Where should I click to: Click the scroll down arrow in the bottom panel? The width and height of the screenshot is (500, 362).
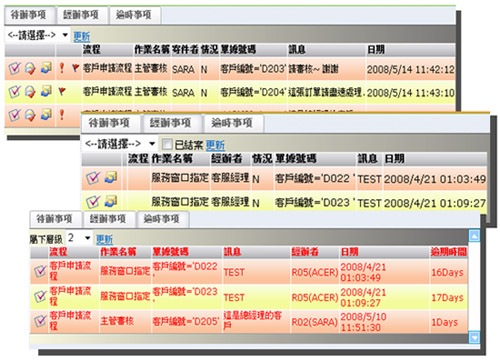point(474,337)
